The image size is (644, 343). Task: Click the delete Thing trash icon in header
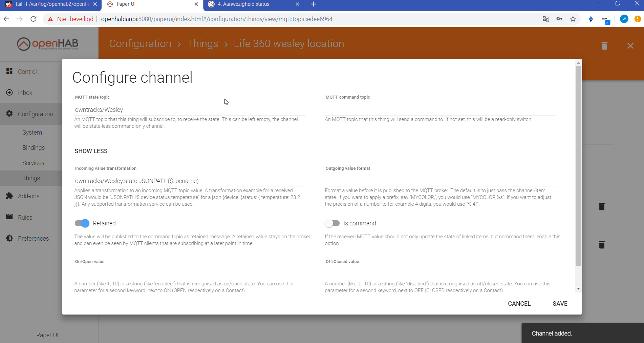coord(604,46)
